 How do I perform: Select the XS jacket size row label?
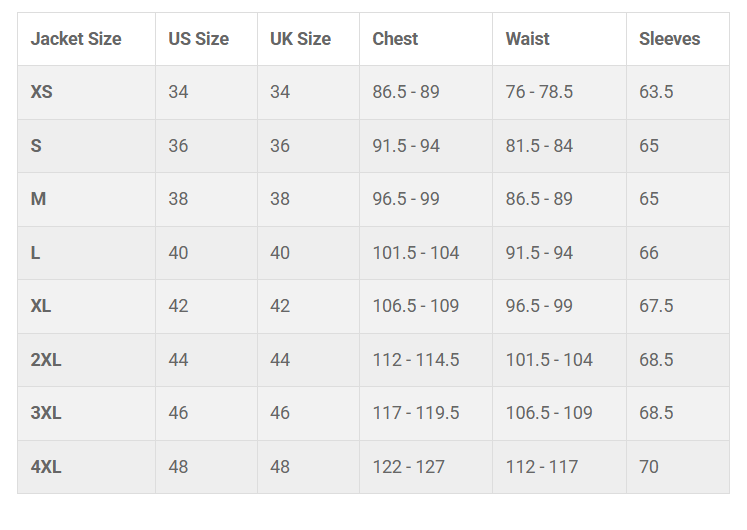click(42, 92)
